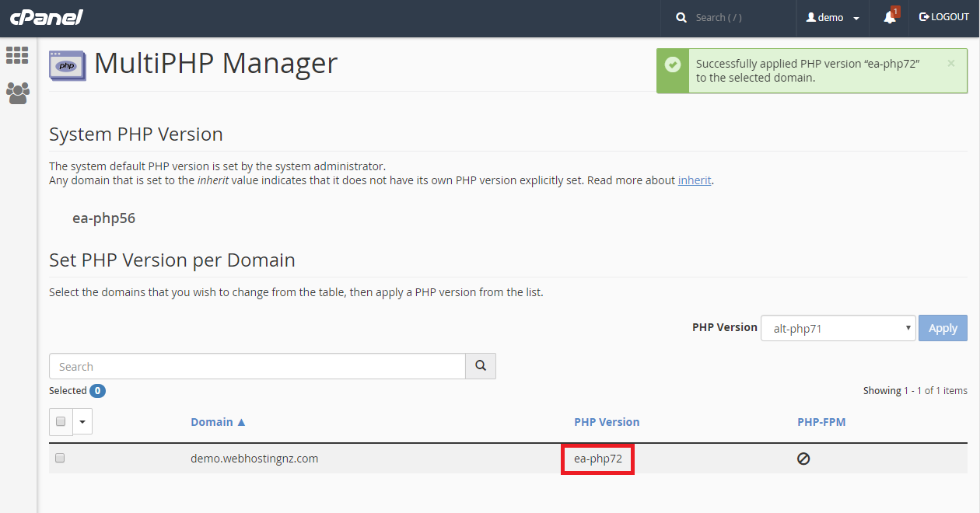Open the notifications bell

[890, 18]
